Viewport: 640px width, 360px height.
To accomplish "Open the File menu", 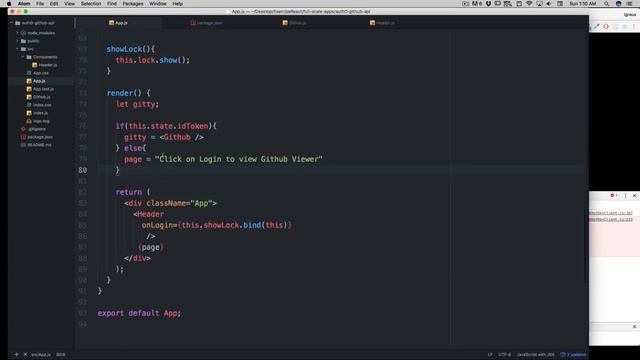I will pos(40,4).
